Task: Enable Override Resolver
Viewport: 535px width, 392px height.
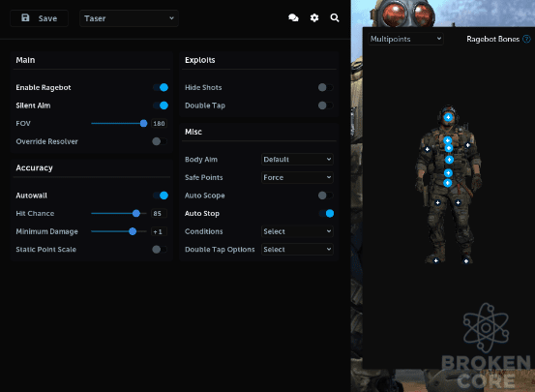Action: [x=160, y=141]
